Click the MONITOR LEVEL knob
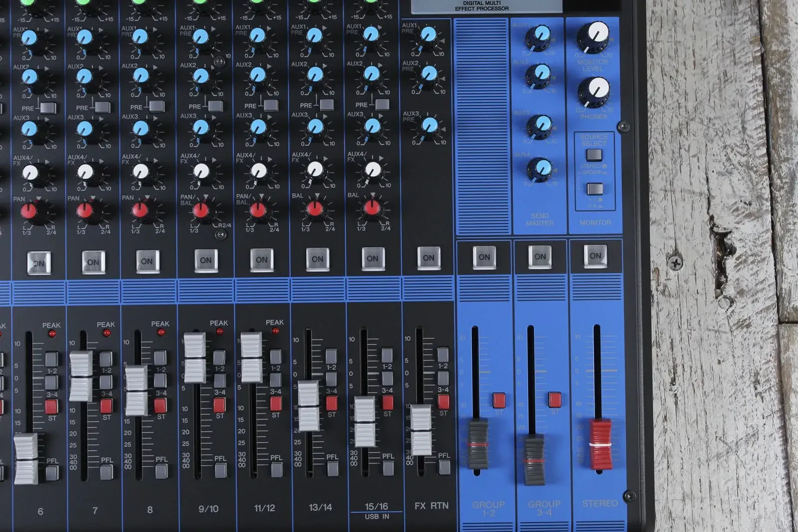798x532 pixels. coord(594,36)
